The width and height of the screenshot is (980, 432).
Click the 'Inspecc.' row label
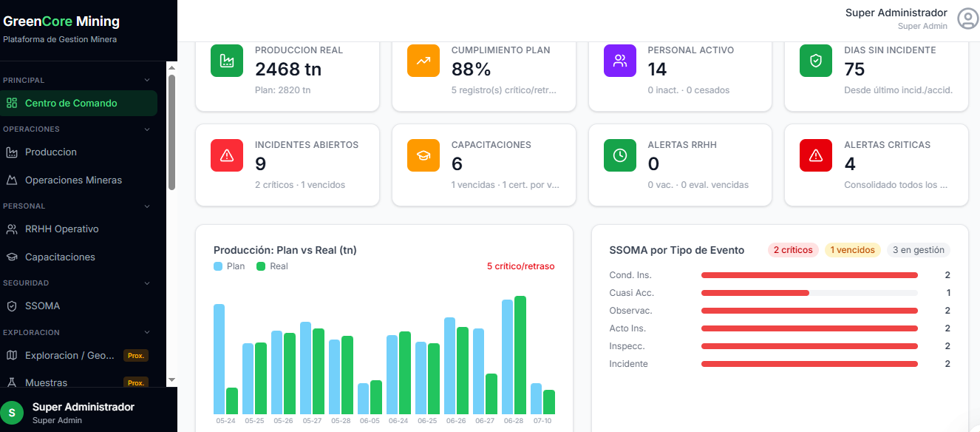627,346
